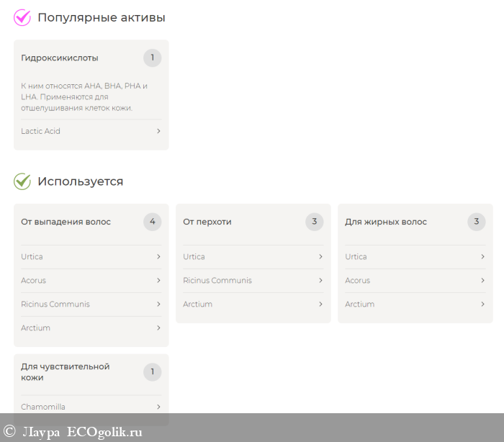Open Arctium link in От выпадения волос card
The width and height of the screenshot is (504, 442).
[36, 328]
